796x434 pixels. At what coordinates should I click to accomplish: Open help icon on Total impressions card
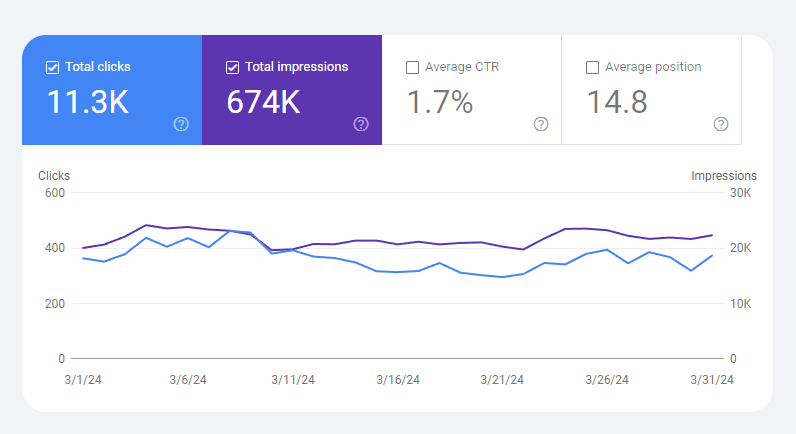pos(361,124)
